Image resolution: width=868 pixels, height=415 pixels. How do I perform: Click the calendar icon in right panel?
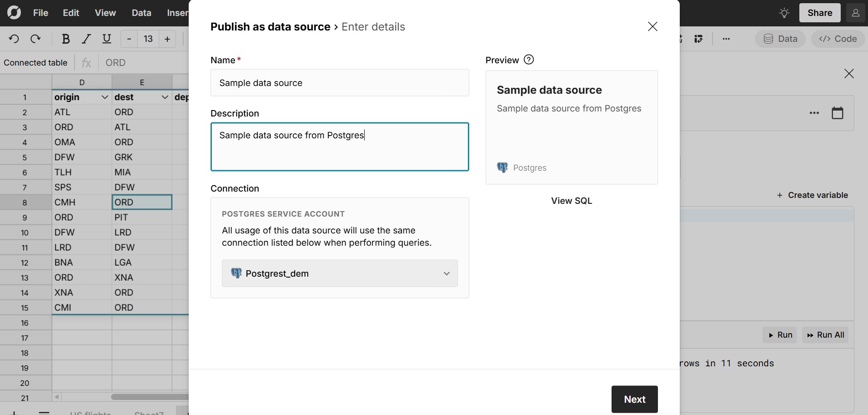click(x=837, y=113)
